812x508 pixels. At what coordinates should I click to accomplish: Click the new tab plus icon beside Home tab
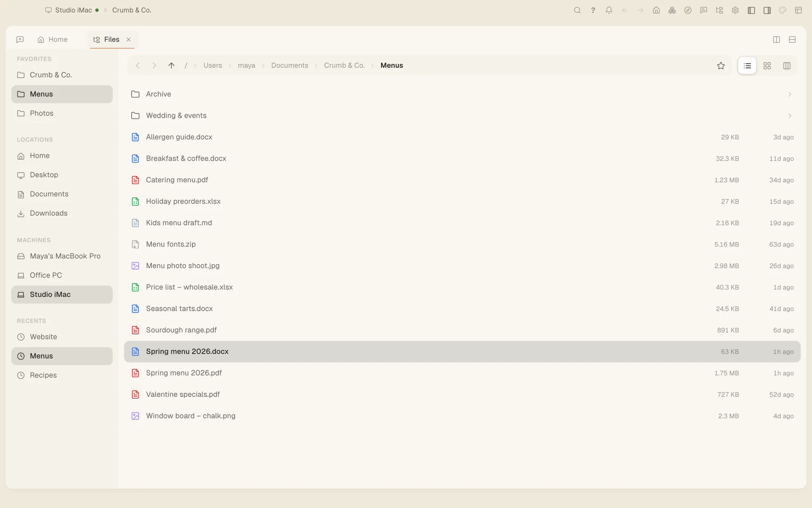click(x=20, y=39)
